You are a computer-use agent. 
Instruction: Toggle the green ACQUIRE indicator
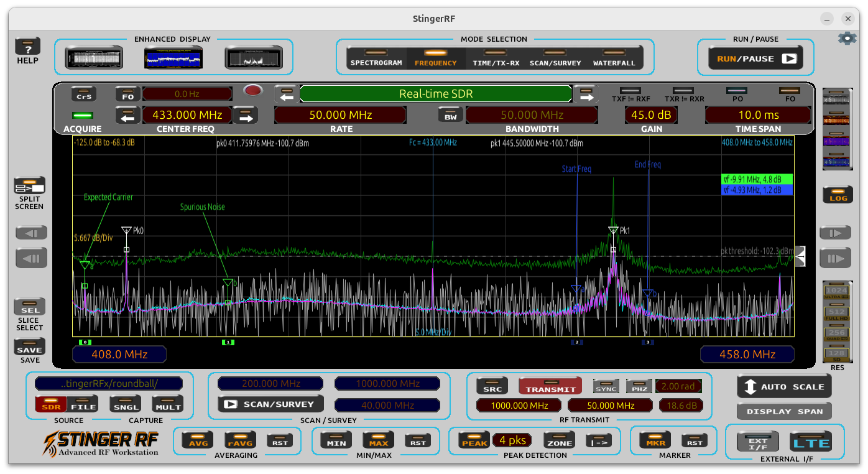82,116
